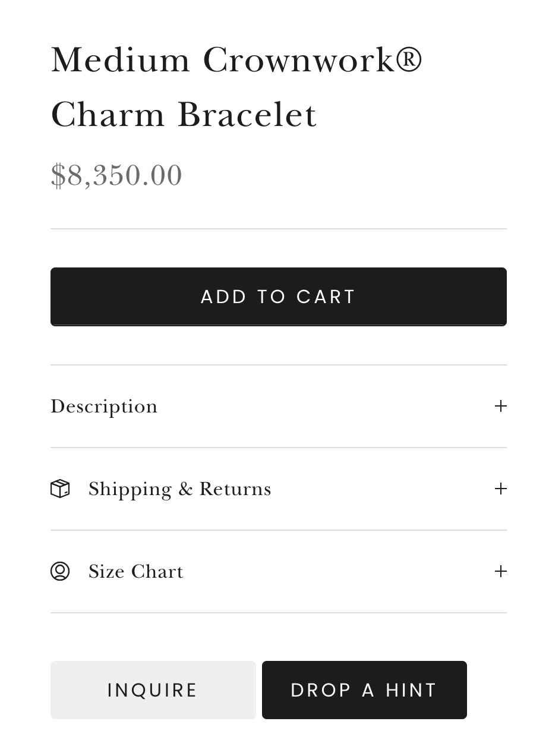Click the Size Chart person icon
This screenshot has width=549, height=756.
[x=60, y=571]
